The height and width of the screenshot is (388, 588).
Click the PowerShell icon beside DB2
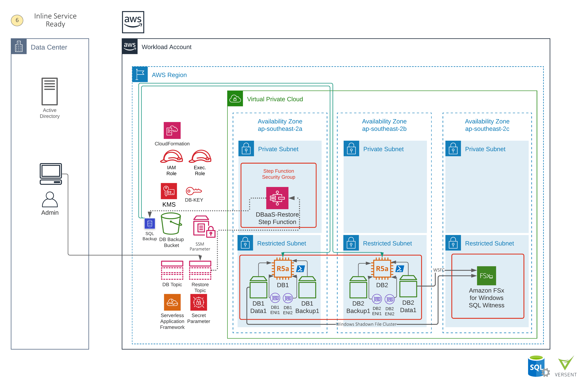click(x=400, y=269)
